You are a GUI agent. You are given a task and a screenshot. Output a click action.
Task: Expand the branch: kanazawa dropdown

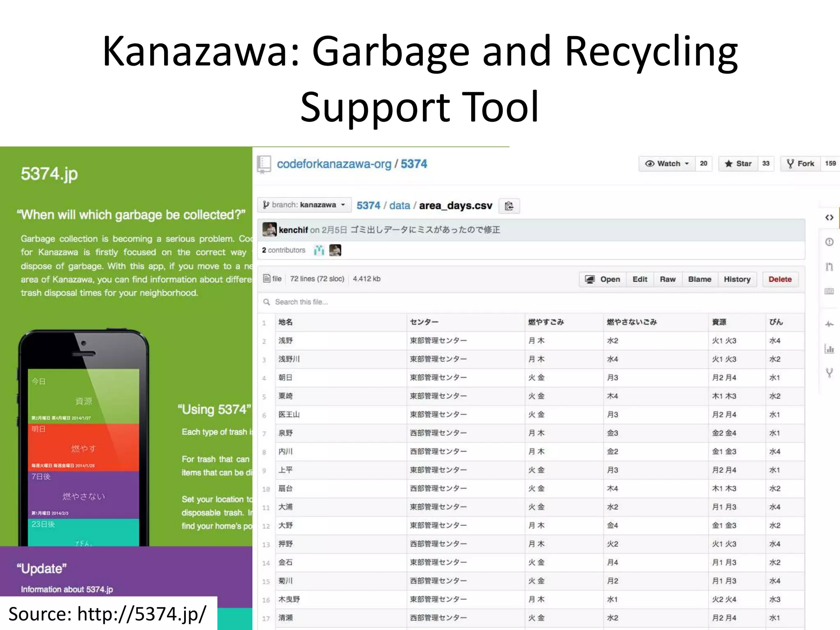[304, 205]
